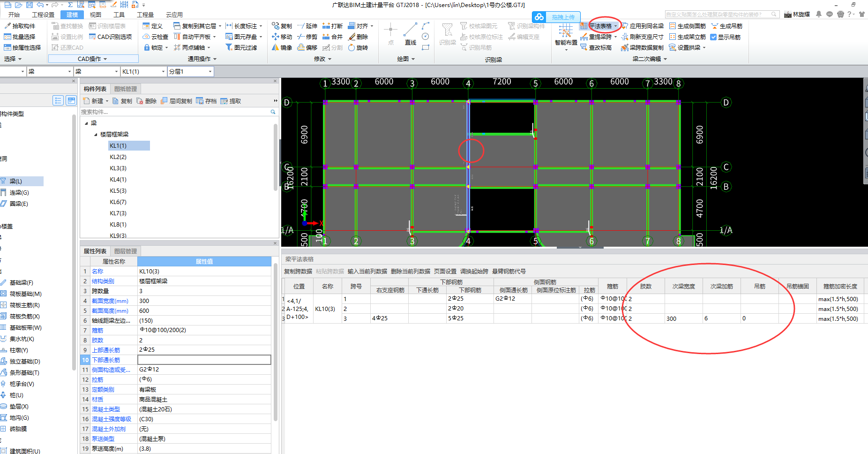Click 生成架立筋 tool
This screenshot has width=868, height=454.
pyautogui.click(x=688, y=37)
